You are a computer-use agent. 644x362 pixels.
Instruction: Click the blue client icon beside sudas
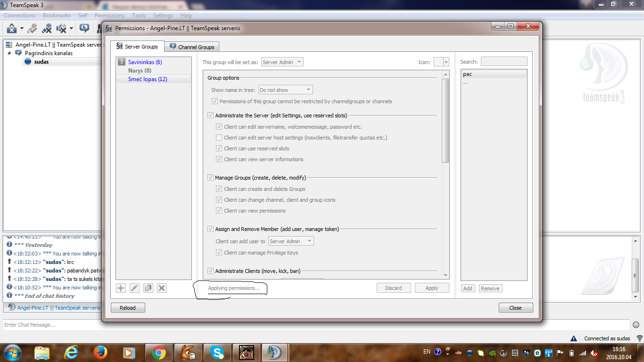point(28,62)
